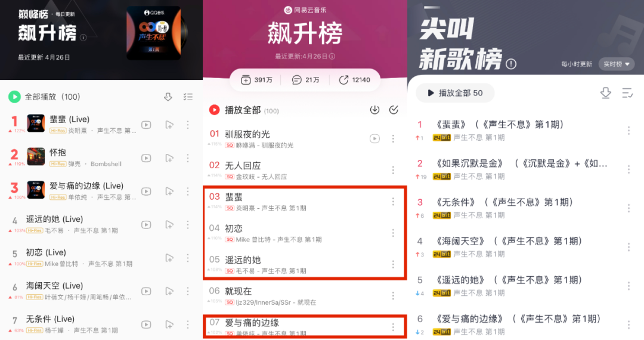Tap the 播放全部 50 button

click(x=455, y=93)
